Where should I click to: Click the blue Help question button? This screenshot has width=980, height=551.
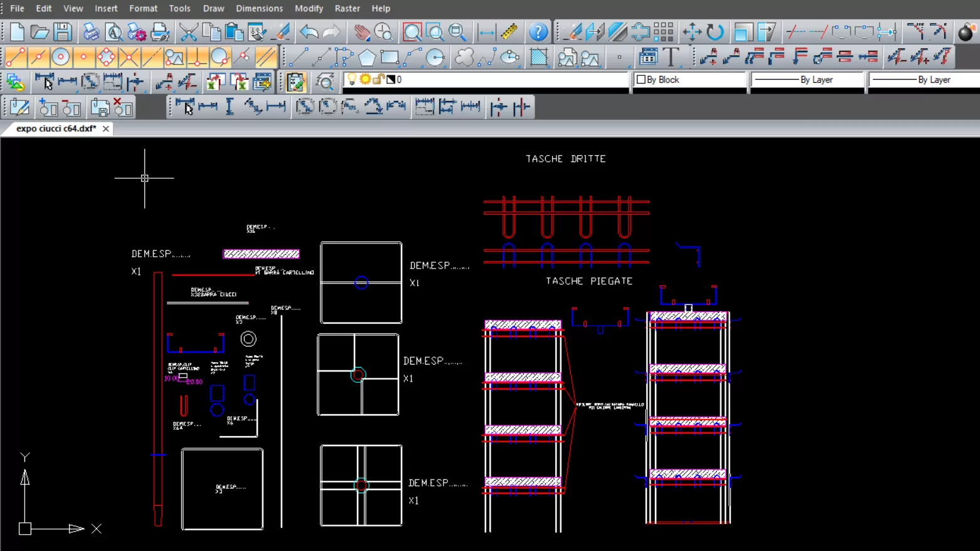538,31
